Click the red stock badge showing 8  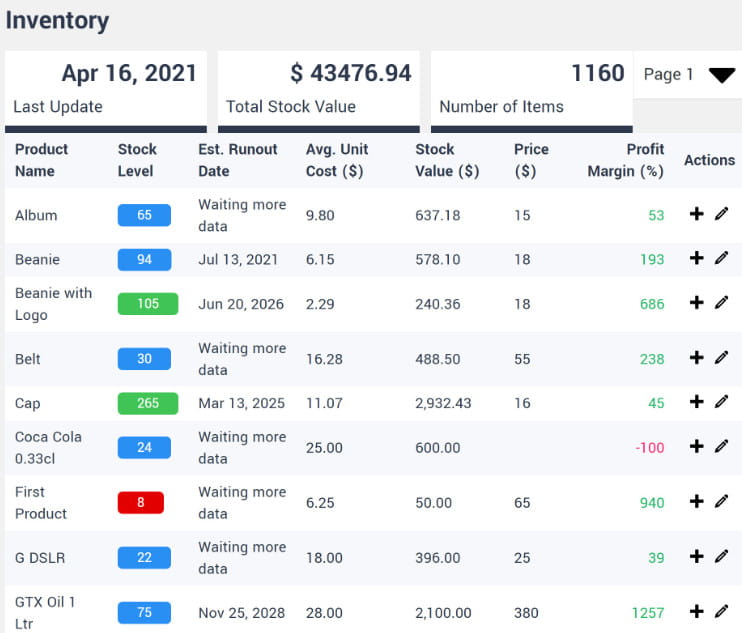(x=140, y=503)
